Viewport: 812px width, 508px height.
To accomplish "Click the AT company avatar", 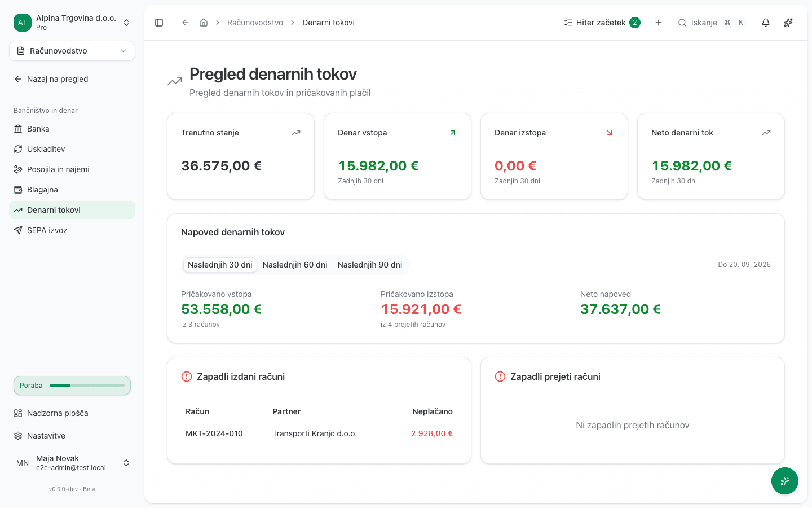I will coord(23,23).
